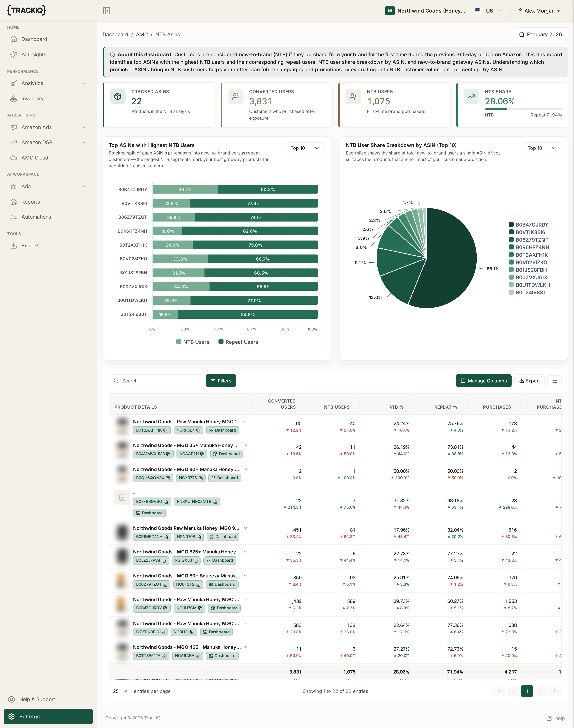Go to Dashboard breadcrumb link
Screen dimensions: 574x728
click(x=115, y=35)
